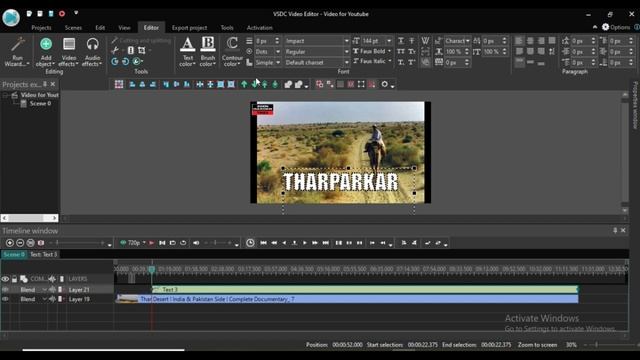The width and height of the screenshot is (640, 360).
Task: Align paragraph text to the left
Action: (x=519, y=41)
